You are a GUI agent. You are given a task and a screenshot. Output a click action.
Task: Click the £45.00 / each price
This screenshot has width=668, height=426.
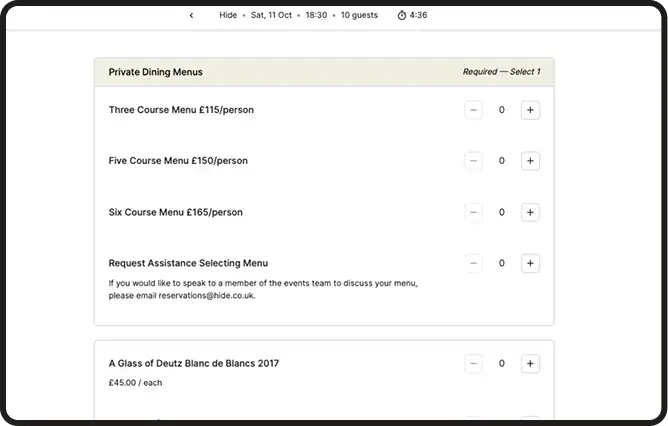point(135,383)
